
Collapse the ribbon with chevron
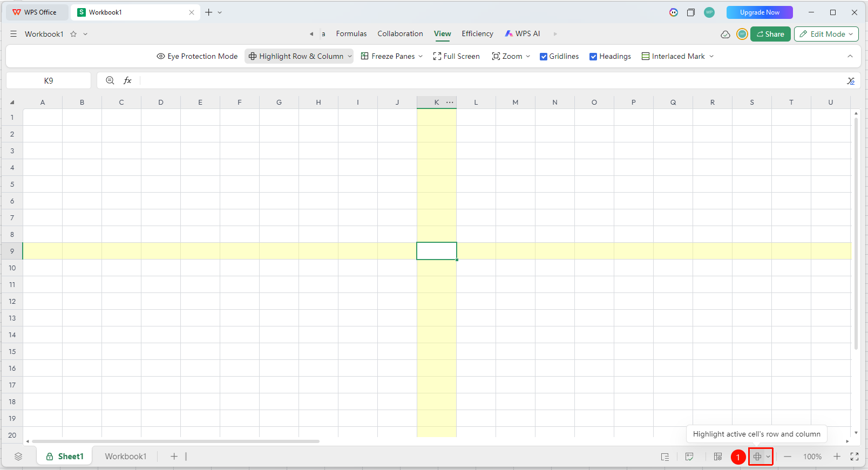pos(850,56)
